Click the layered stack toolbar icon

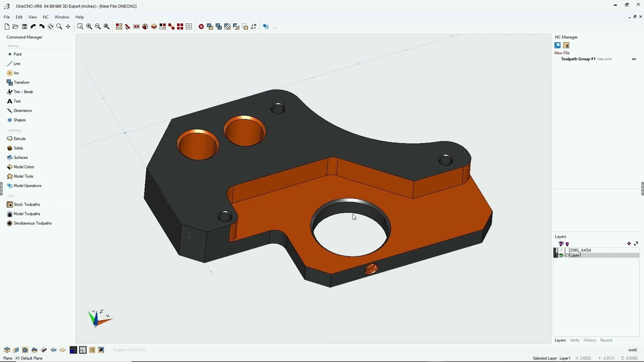pyautogui.click(x=154, y=27)
